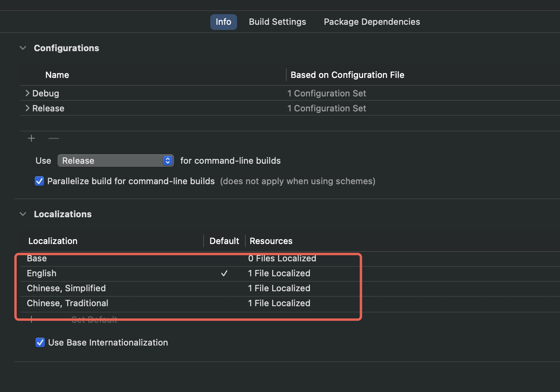Expand the Debug configuration row
This screenshot has width=560, height=392.
coord(27,93)
